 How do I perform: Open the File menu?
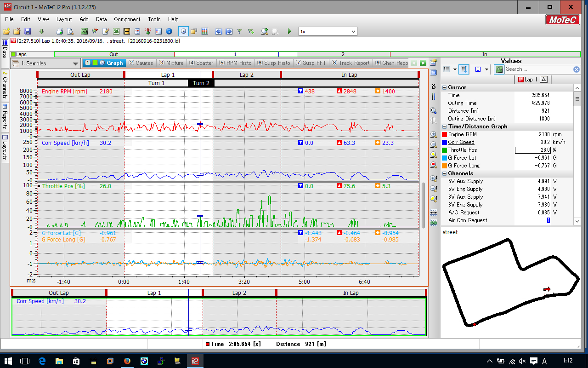[9, 19]
